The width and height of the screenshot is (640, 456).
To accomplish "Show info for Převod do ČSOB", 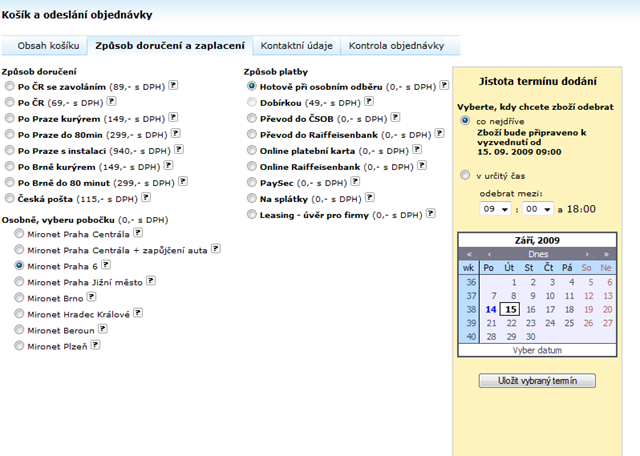I will coord(395,118).
